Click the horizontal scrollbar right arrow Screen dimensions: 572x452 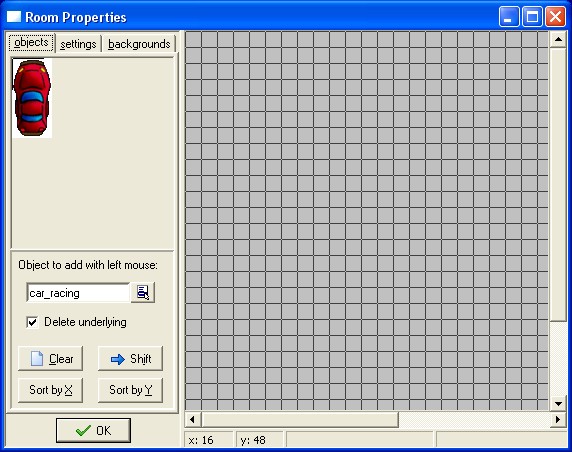point(558,420)
